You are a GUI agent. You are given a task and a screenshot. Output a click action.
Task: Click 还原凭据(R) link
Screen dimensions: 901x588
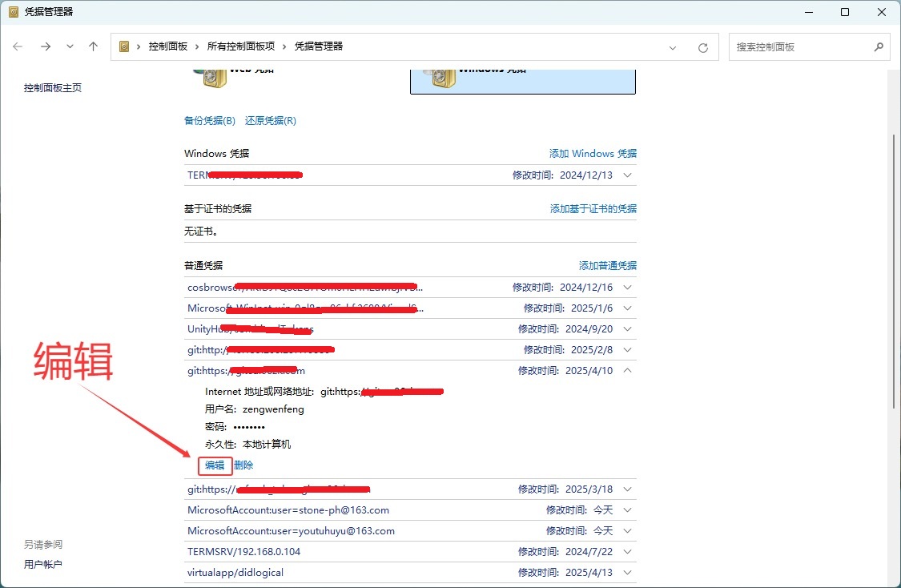pos(271,120)
